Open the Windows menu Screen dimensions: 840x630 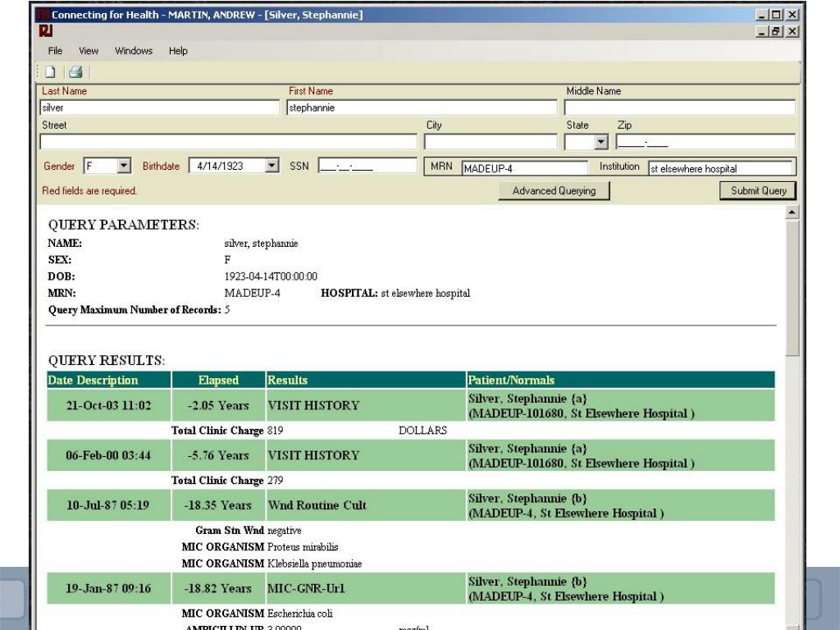point(134,51)
